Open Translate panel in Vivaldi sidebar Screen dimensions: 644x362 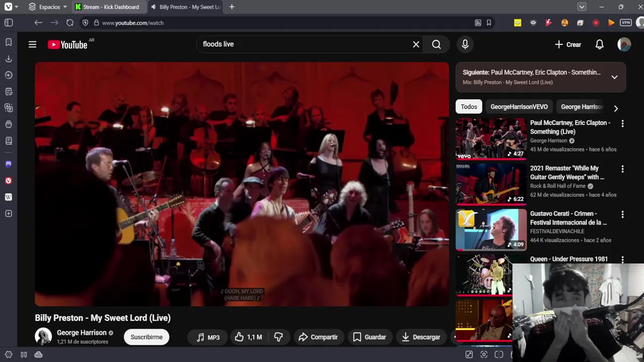click(9, 108)
